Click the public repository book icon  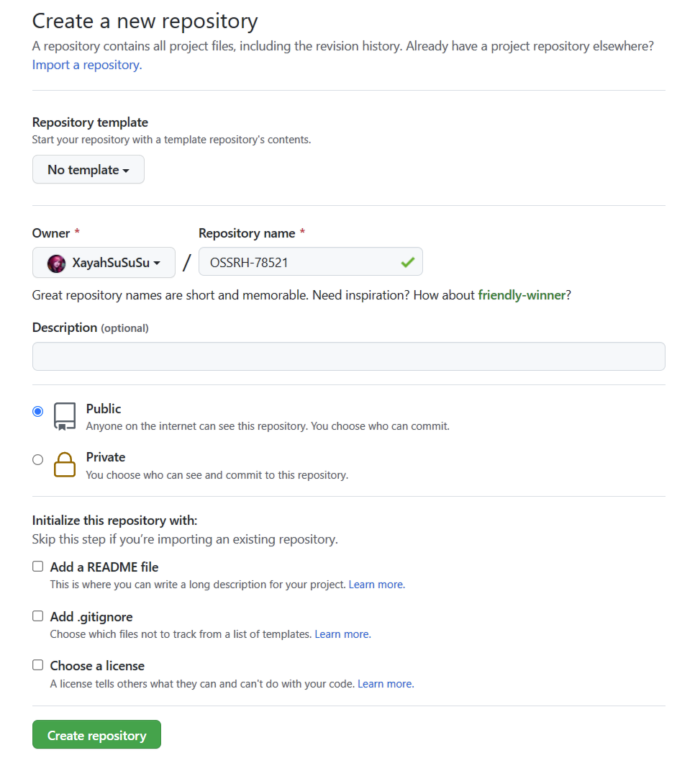click(x=65, y=416)
